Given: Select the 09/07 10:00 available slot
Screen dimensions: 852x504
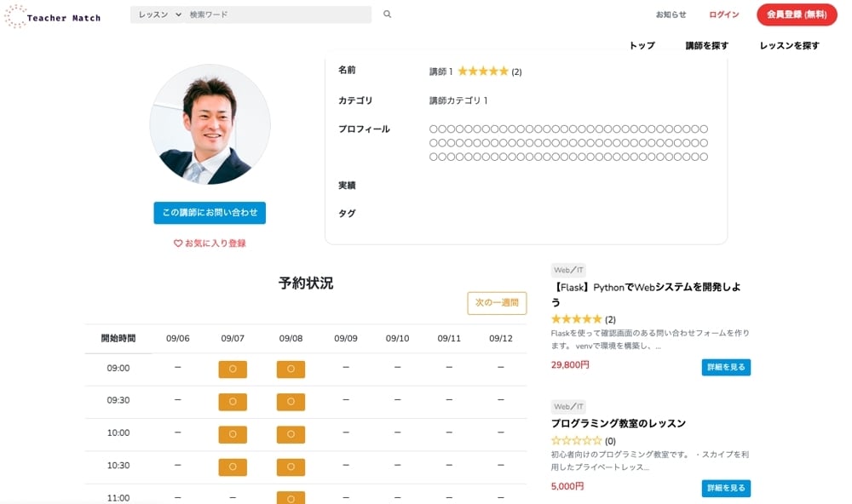Looking at the screenshot, I should tap(233, 434).
